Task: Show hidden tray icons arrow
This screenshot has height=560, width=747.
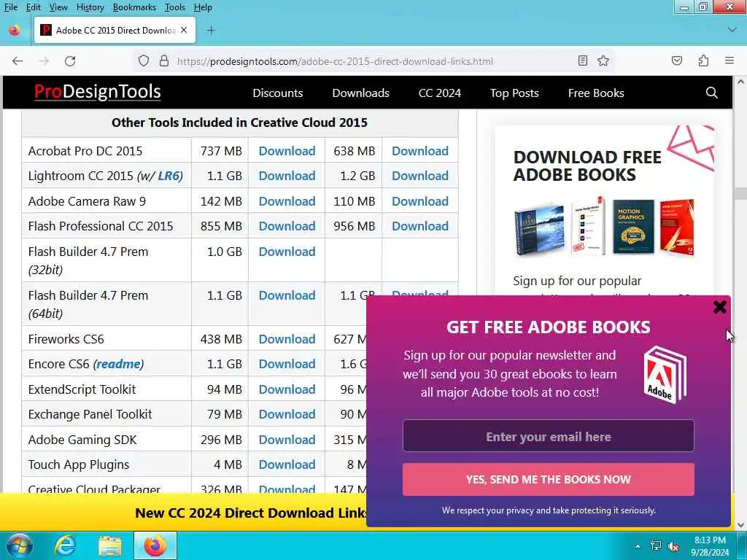Action: coord(638,546)
